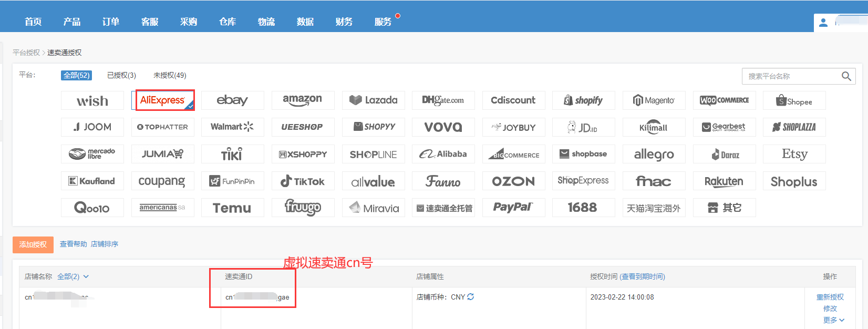
Task: Pick the Vova platform logo
Action: (x=443, y=127)
